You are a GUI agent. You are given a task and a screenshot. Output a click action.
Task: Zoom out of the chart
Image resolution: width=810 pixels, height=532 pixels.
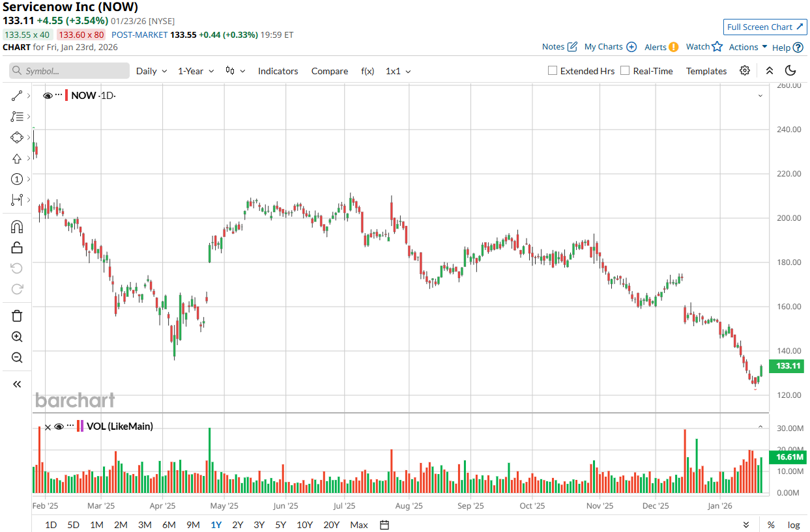click(17, 357)
